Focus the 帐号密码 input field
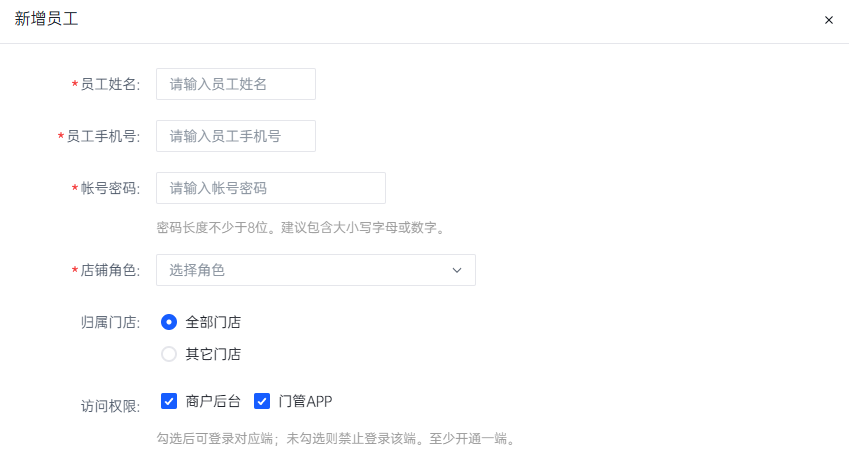This screenshot has width=849, height=469. pyautogui.click(x=271, y=188)
